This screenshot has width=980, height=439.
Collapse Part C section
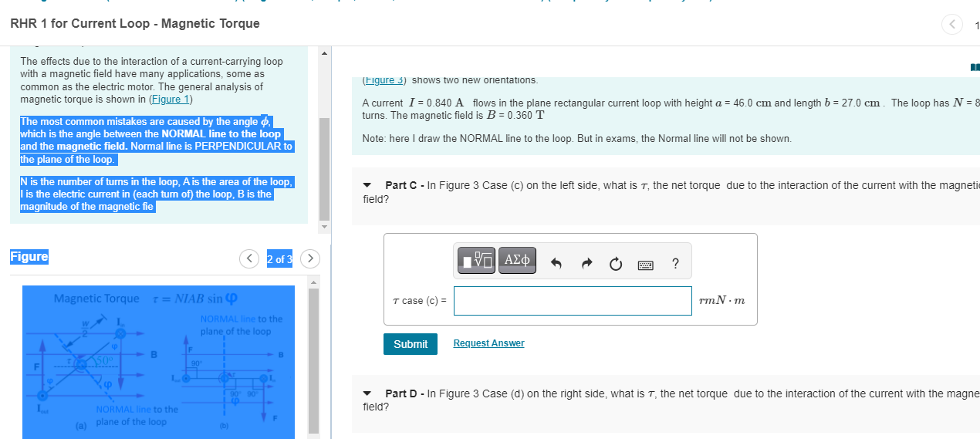click(368, 186)
